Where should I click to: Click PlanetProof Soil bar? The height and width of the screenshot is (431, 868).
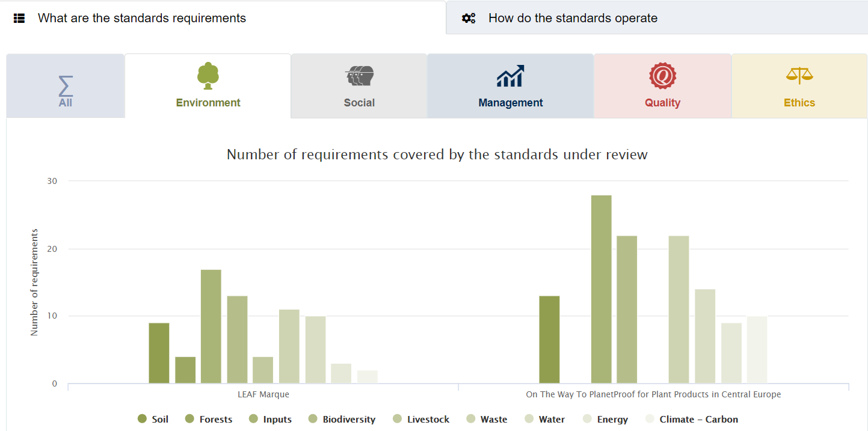tap(549, 340)
